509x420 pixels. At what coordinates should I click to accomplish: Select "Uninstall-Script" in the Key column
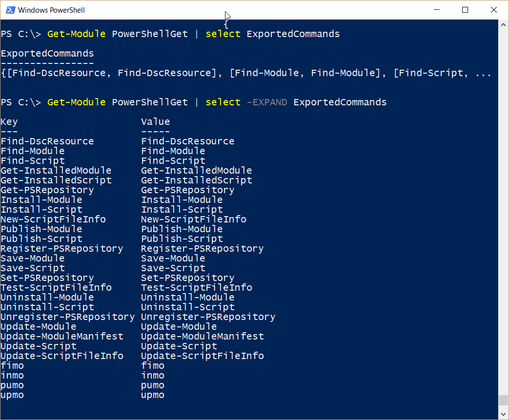click(47, 307)
